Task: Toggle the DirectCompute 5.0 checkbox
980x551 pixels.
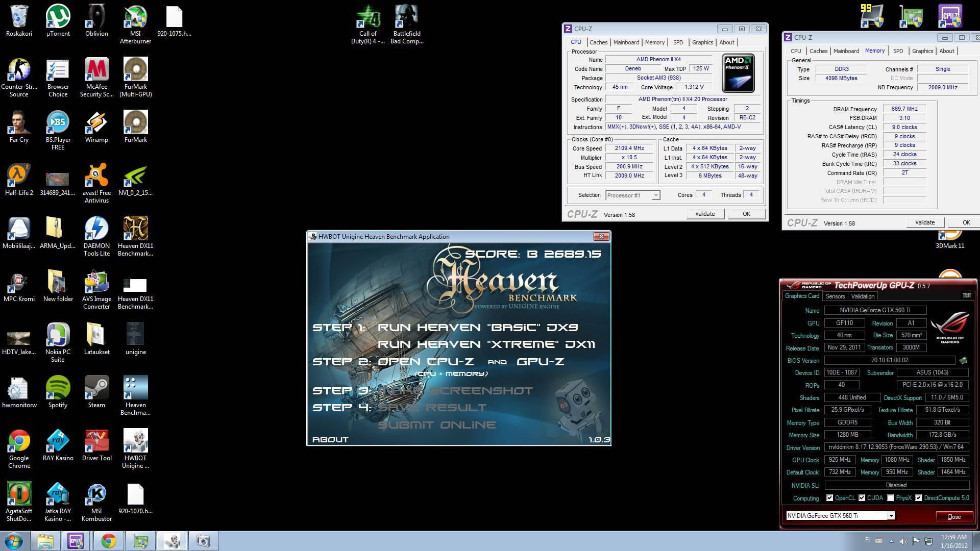Action: pos(918,498)
